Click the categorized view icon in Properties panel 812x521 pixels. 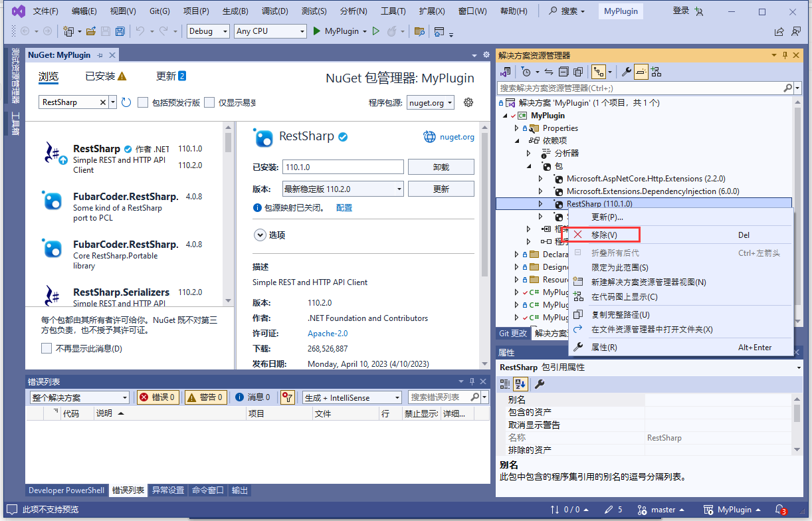[x=505, y=383]
